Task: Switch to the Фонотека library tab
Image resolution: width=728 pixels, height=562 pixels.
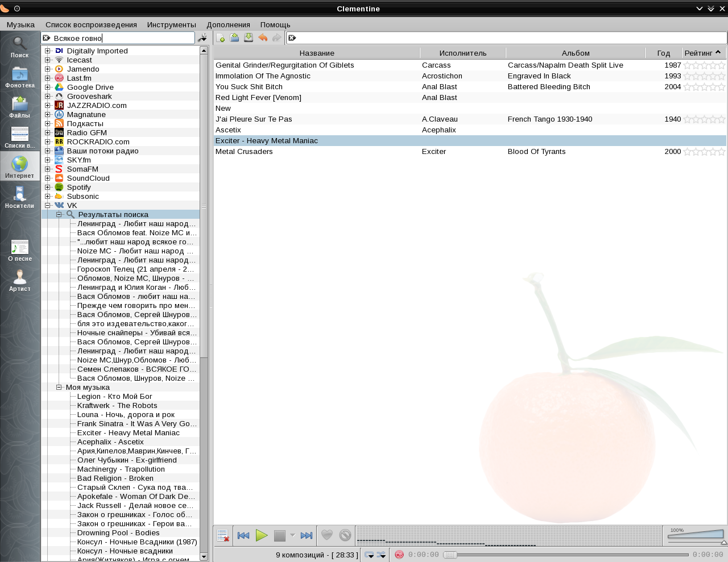Action: 20,77
